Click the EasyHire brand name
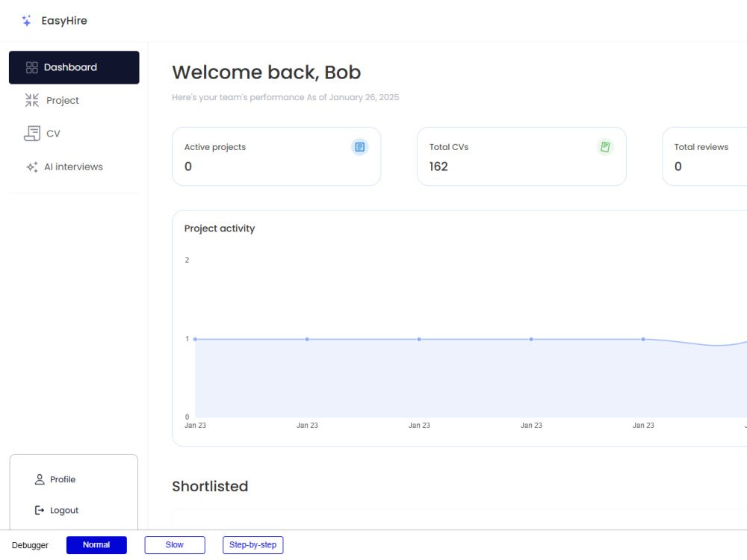This screenshot has height=560, width=747. click(64, 21)
